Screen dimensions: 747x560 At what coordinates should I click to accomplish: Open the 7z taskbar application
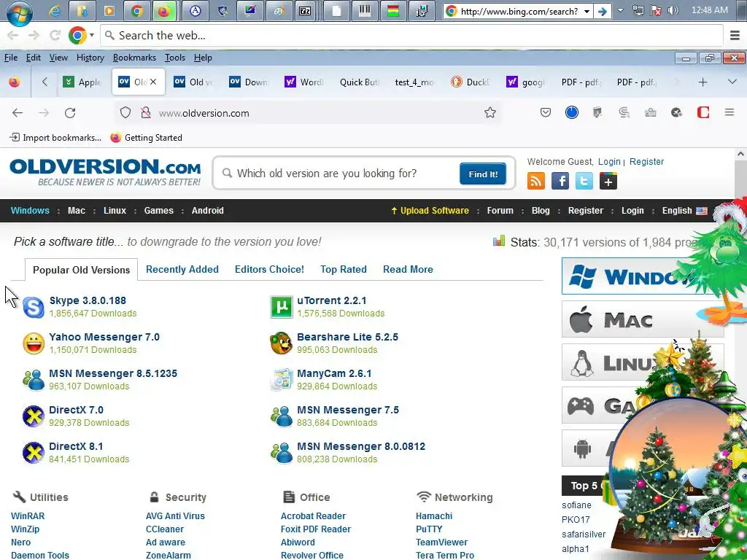(305, 11)
